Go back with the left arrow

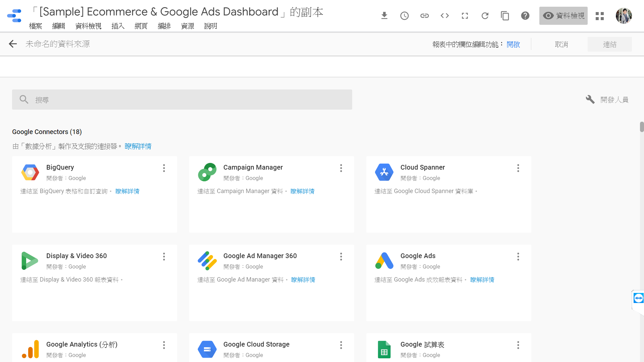click(x=13, y=44)
